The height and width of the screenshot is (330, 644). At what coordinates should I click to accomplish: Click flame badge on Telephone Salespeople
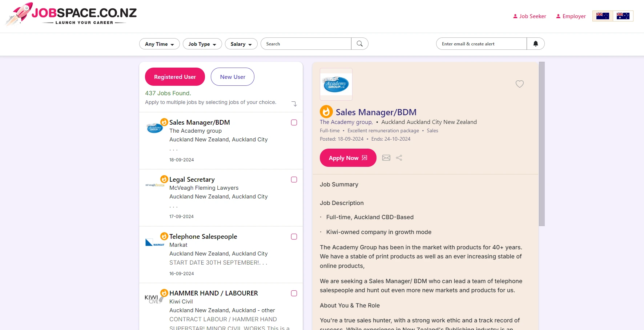pos(164,236)
